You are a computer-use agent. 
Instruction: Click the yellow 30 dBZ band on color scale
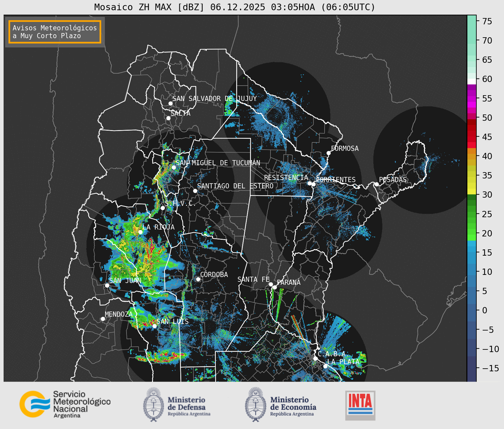point(472,191)
